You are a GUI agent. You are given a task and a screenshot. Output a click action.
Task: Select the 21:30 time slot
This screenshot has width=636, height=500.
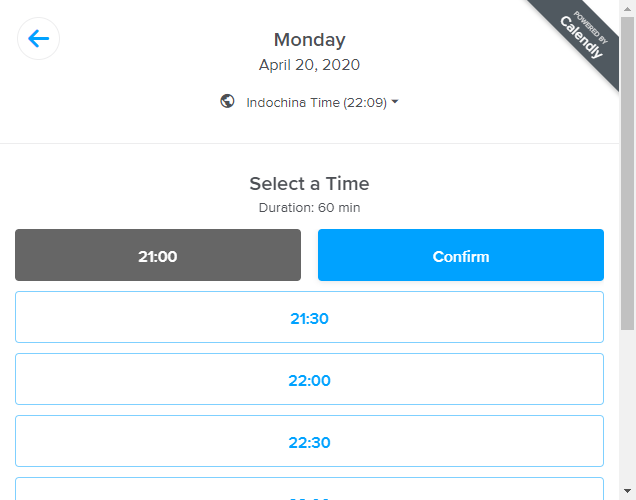tap(309, 318)
